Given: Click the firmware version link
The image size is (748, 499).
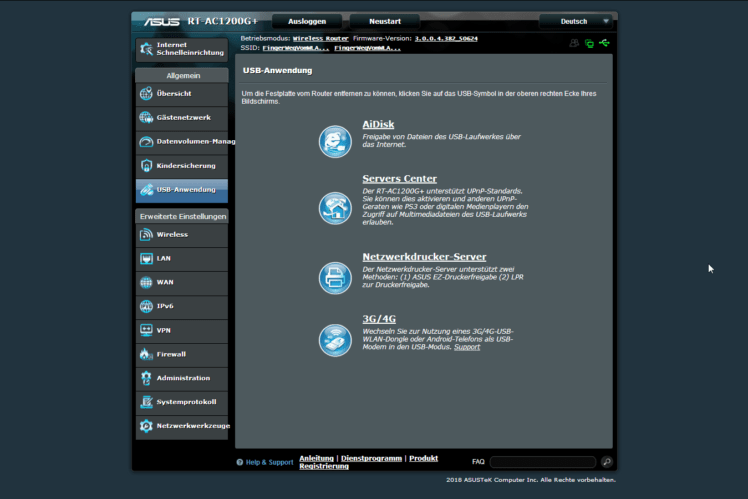Looking at the screenshot, I should click(446, 39).
